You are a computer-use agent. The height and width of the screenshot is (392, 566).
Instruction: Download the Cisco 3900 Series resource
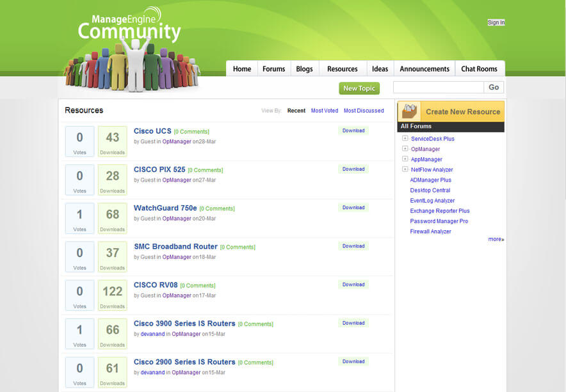[353, 323]
